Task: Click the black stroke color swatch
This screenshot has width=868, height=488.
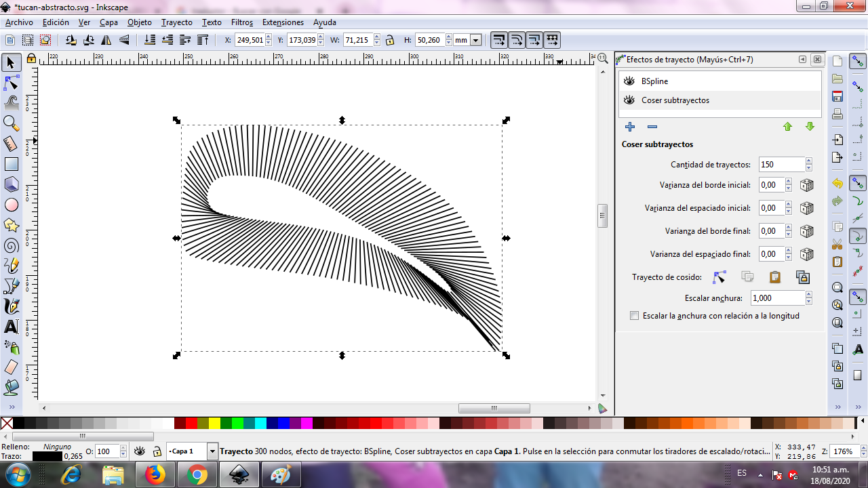Action: click(47, 456)
